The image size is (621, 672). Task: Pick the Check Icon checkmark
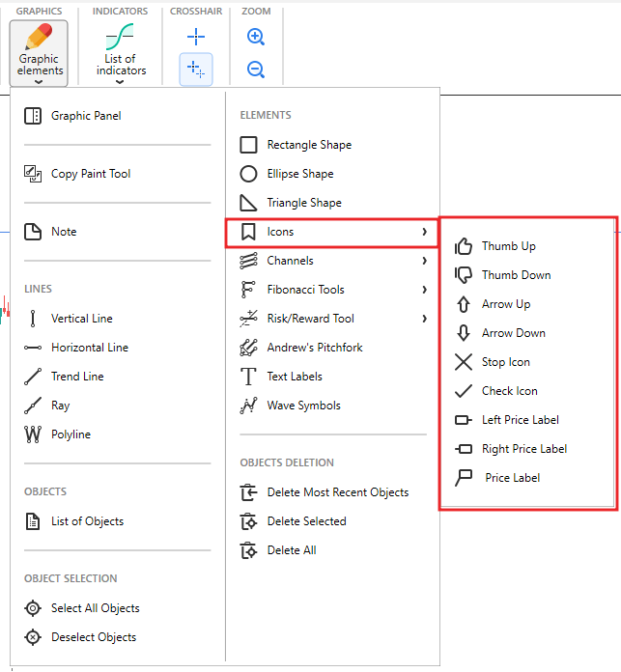coord(509,391)
